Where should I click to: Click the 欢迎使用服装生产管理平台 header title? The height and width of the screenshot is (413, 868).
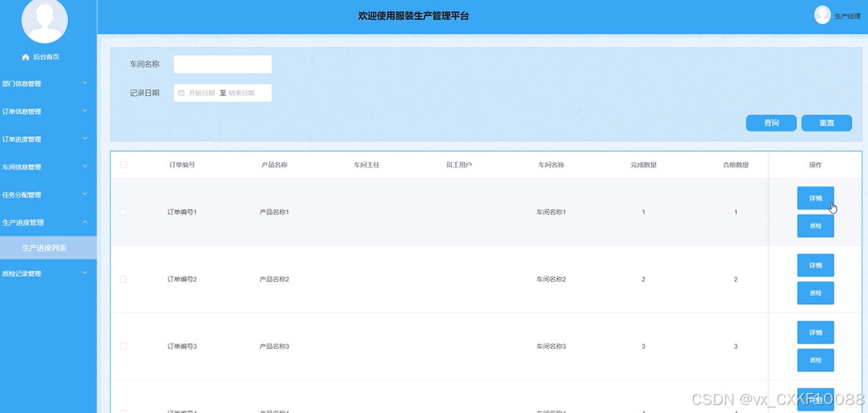click(x=414, y=16)
